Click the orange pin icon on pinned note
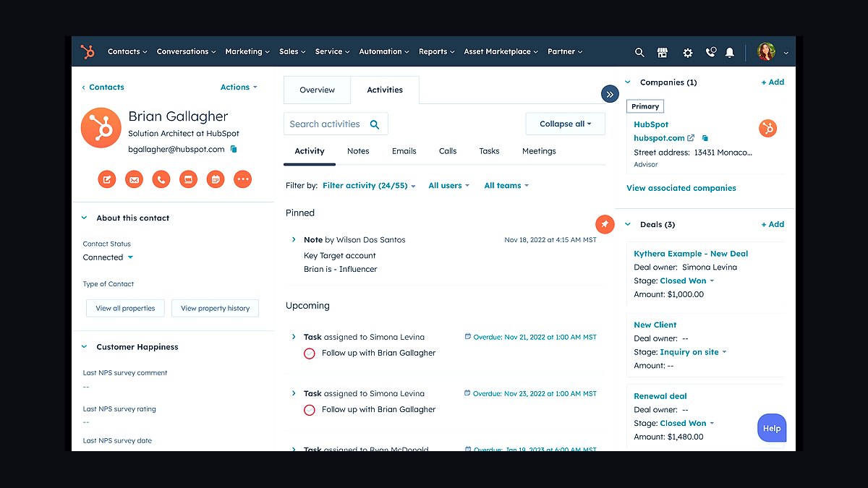868x488 pixels. [x=605, y=224]
